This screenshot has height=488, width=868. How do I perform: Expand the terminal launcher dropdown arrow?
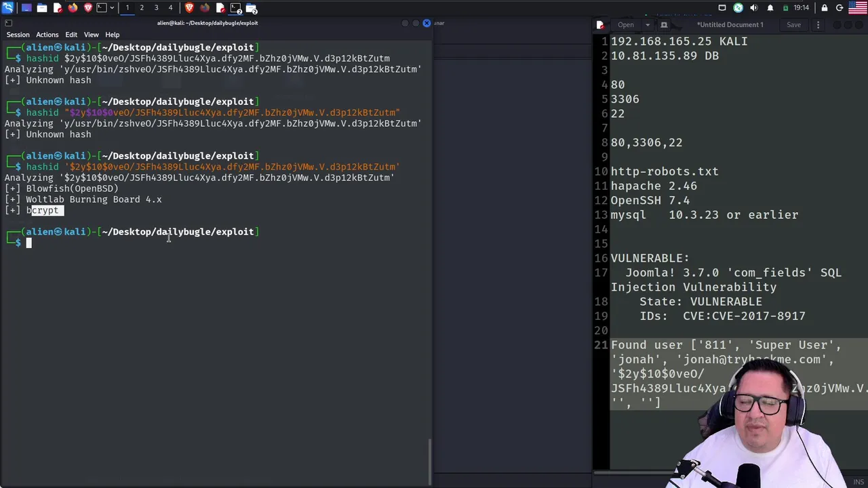pos(112,8)
